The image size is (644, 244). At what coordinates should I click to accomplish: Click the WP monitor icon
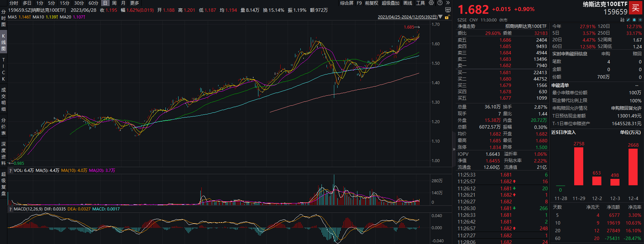pos(448,10)
